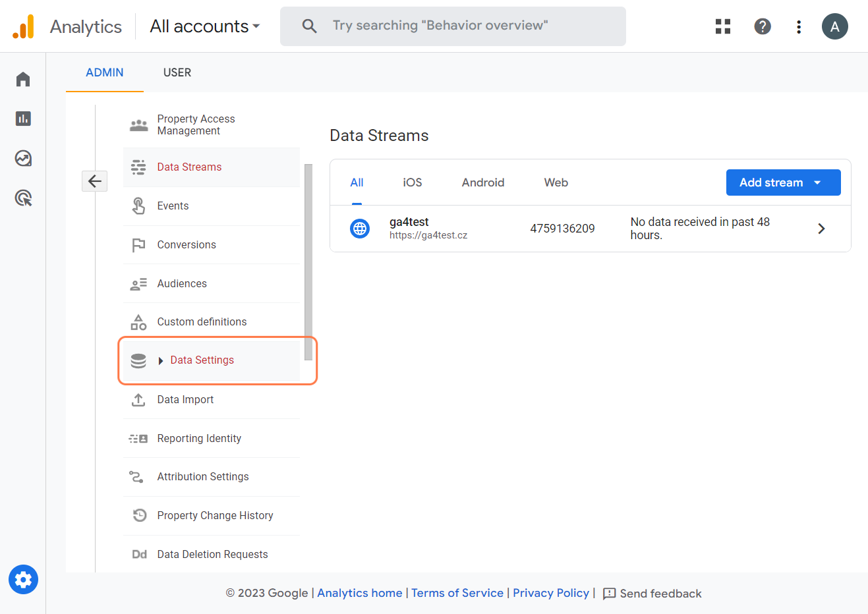
Task: Open the Data Import menu item
Action: 212,400
